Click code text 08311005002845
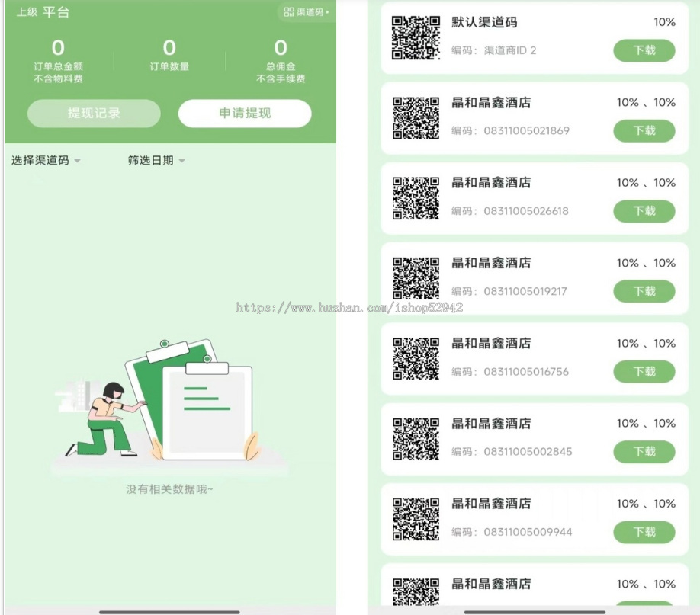Screen dimensions: 700x615 (528, 452)
